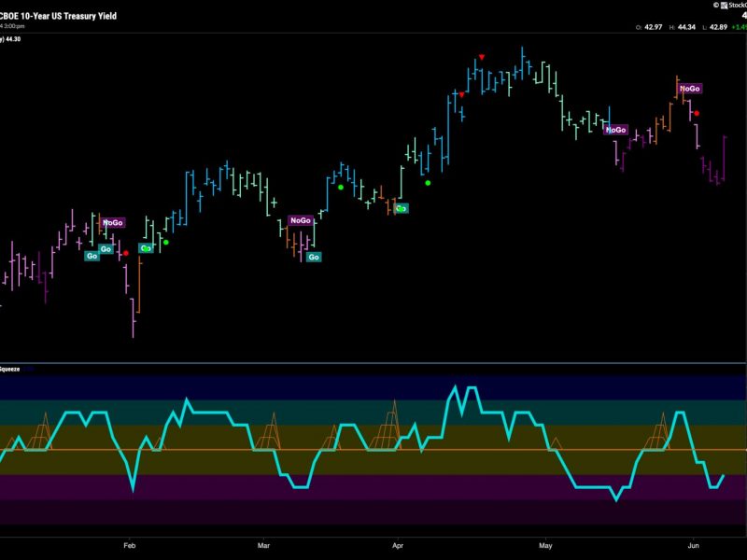Select the NoGo marker just before February
Screen dimensions: 747x560
coord(113,222)
